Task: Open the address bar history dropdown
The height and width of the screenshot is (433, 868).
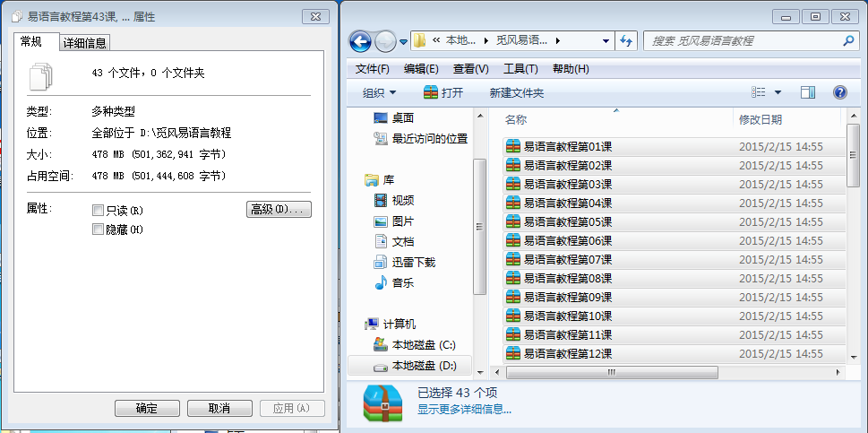Action: 606,41
